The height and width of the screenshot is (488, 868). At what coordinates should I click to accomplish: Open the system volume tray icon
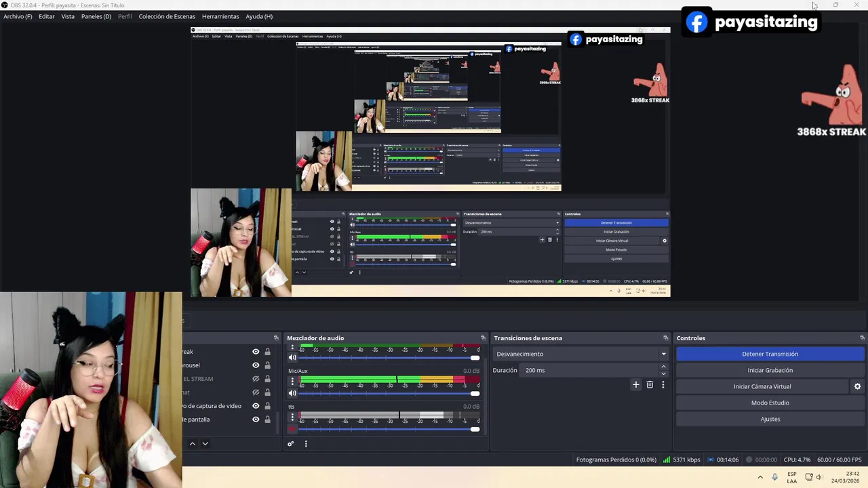[x=818, y=477]
